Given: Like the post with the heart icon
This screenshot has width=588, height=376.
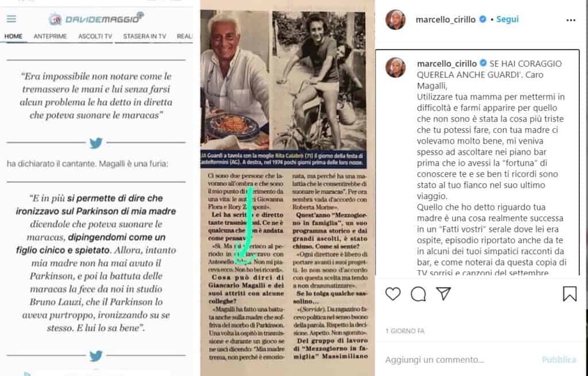Looking at the screenshot, I should [393, 294].
